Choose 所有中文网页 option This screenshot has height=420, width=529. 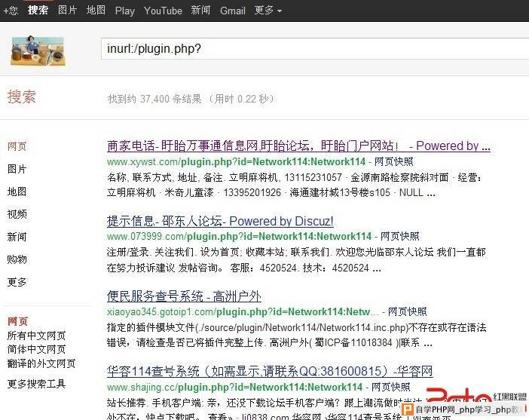(x=36, y=336)
